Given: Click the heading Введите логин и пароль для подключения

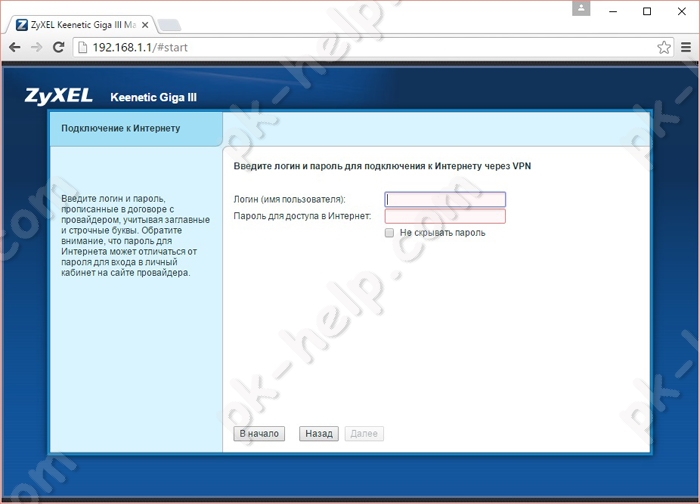Looking at the screenshot, I should pyautogui.click(x=382, y=166).
